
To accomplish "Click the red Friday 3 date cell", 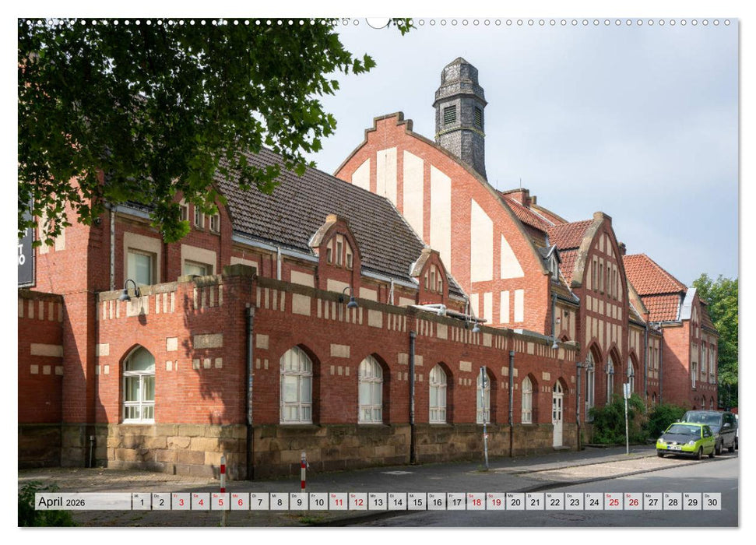I will point(180,505).
